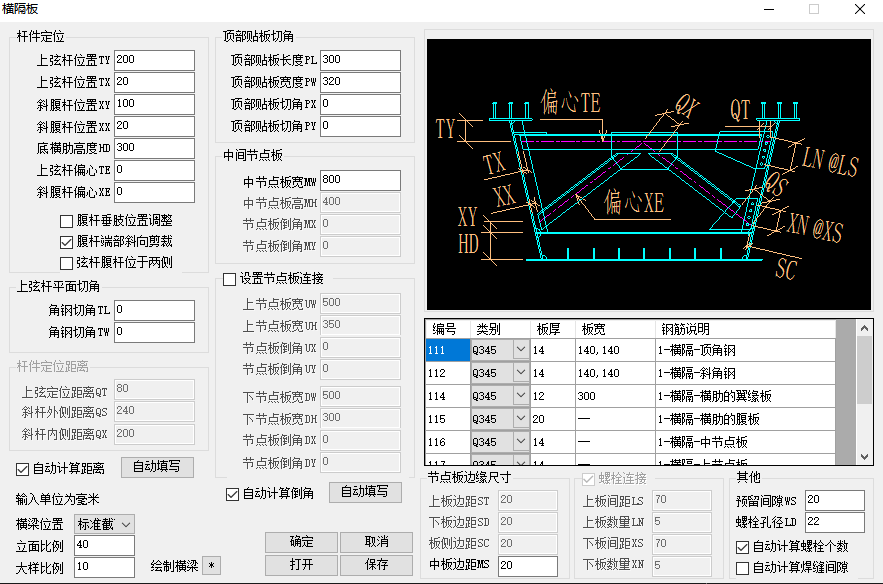The image size is (883, 584).
Task: Click the table scrollbar up arrow
Action: coord(864,328)
